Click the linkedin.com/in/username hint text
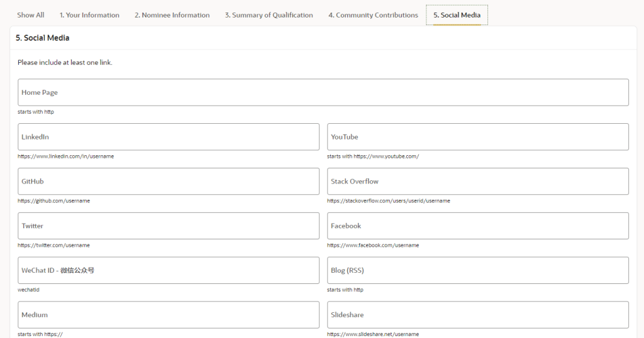Screen dimensions: 644x338 coord(65,156)
